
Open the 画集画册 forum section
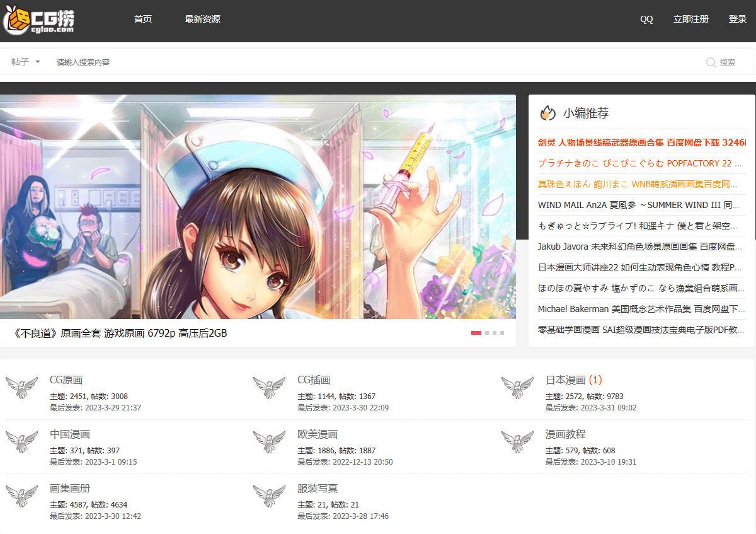70,489
